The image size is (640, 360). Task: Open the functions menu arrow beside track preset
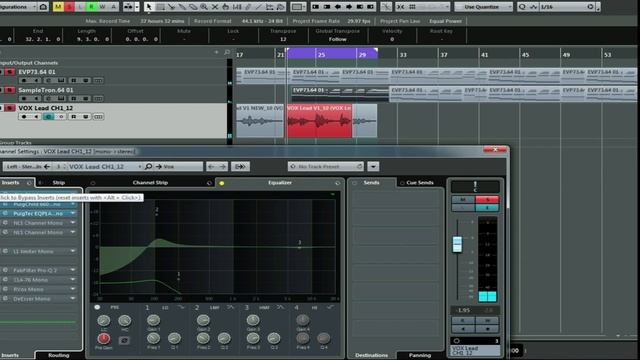[x=373, y=167]
